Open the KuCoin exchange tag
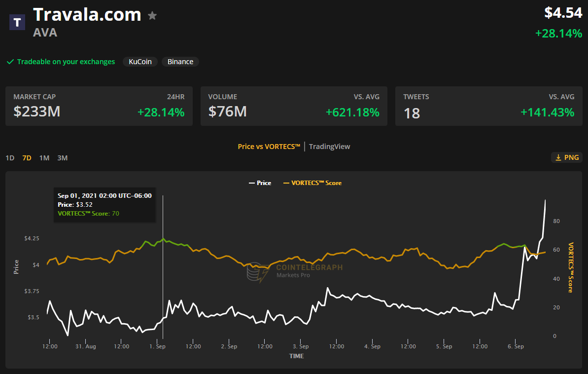Screen dimensions: 588x374 pos(140,62)
